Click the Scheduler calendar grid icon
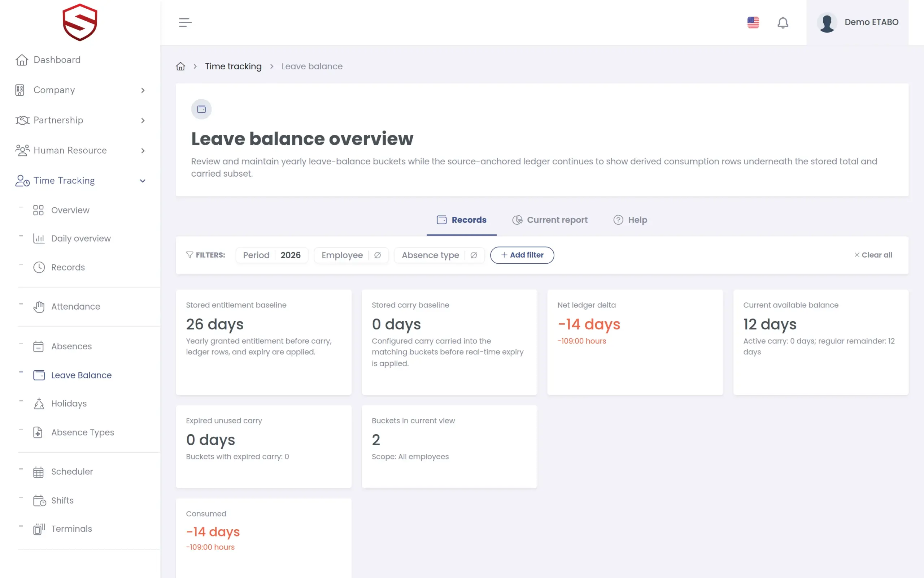Image resolution: width=924 pixels, height=578 pixels. point(39,472)
